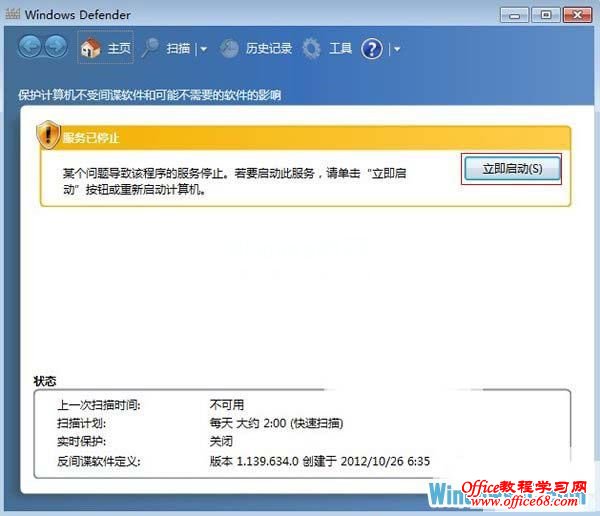Select the 服务已停止 heading text
The image size is (600, 516).
pyautogui.click(x=91, y=138)
